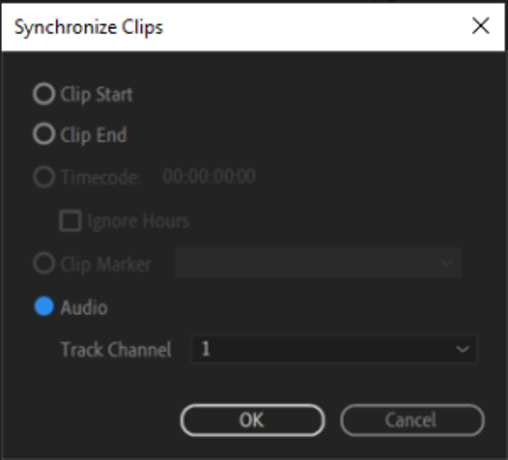Click the Clip Marker dropdown chevron

tap(447, 263)
